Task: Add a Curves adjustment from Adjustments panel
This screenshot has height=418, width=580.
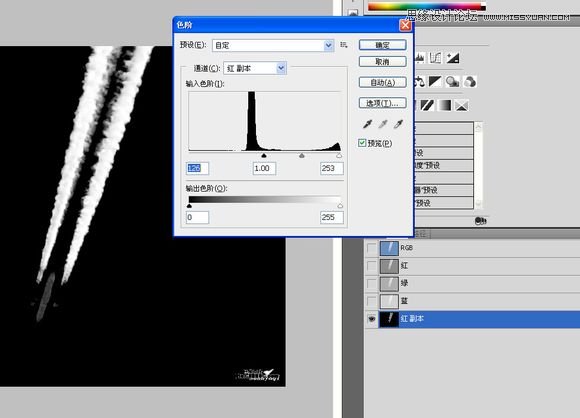Action: coord(435,58)
